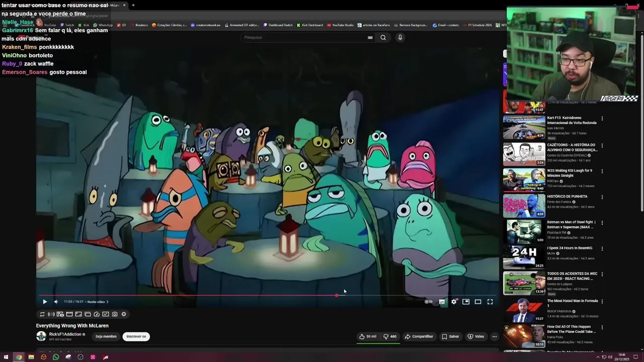This screenshot has width=644, height=362.
Task: Enable theater mode view
Action: (x=478, y=302)
